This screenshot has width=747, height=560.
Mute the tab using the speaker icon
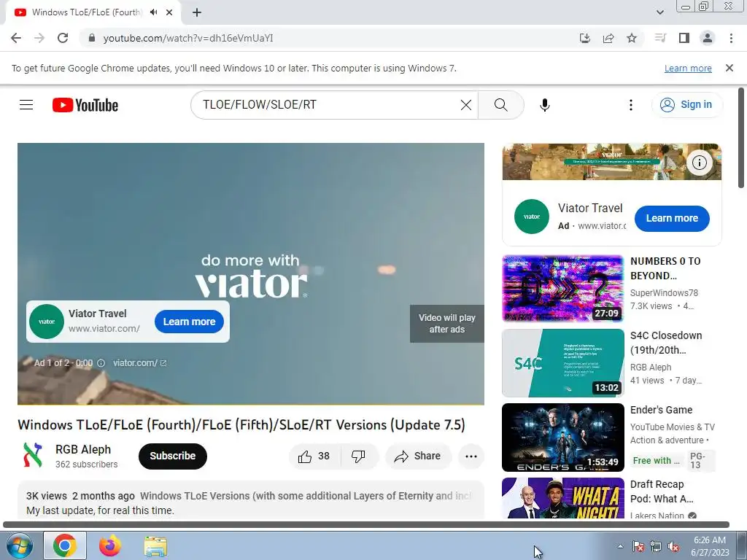tap(153, 12)
